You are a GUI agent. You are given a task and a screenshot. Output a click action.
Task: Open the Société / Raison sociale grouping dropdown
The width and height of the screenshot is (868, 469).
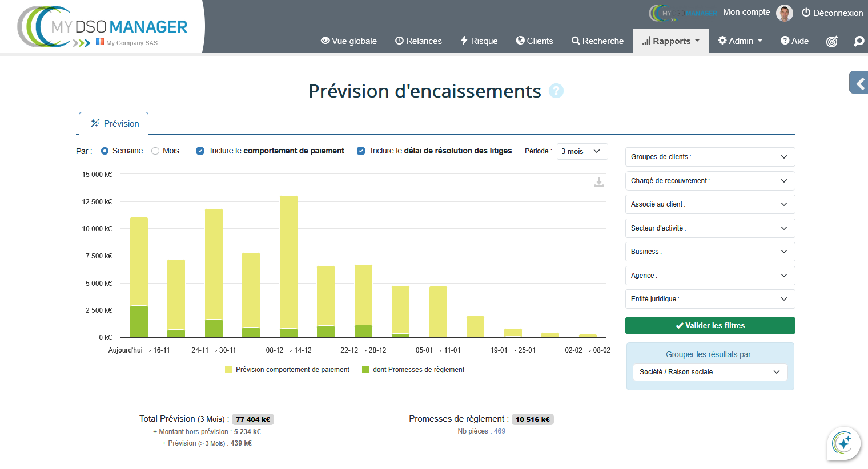tap(710, 372)
